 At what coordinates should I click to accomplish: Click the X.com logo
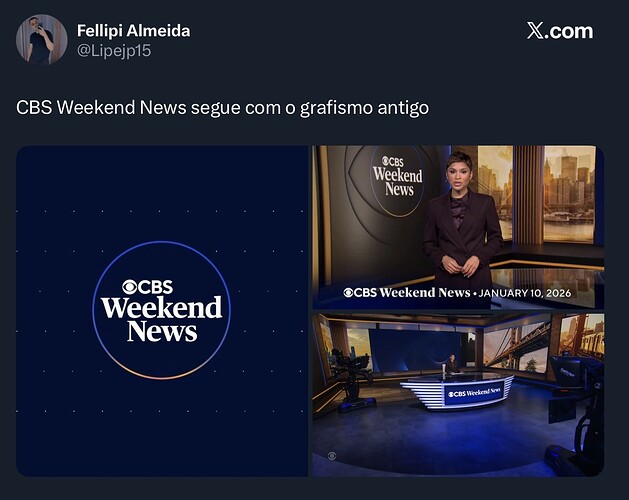click(560, 31)
